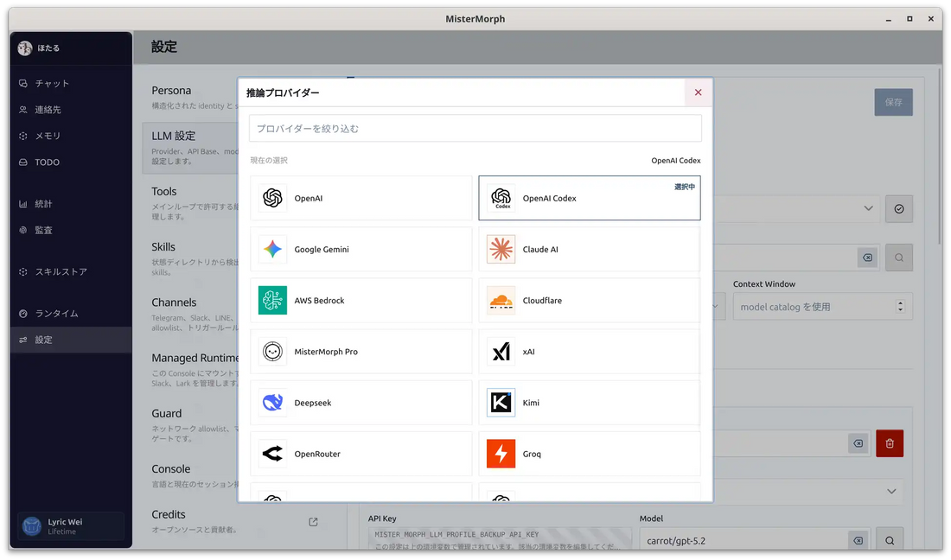Select the MisterMorph Pro provider icon
This screenshot has width=951, height=560.
(272, 352)
